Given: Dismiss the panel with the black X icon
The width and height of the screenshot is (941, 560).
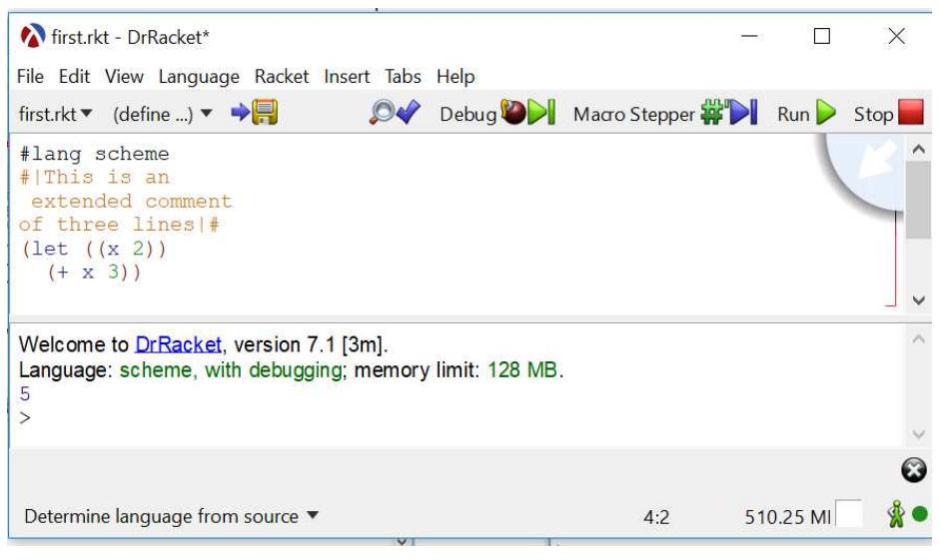Looking at the screenshot, I should coord(911,471).
